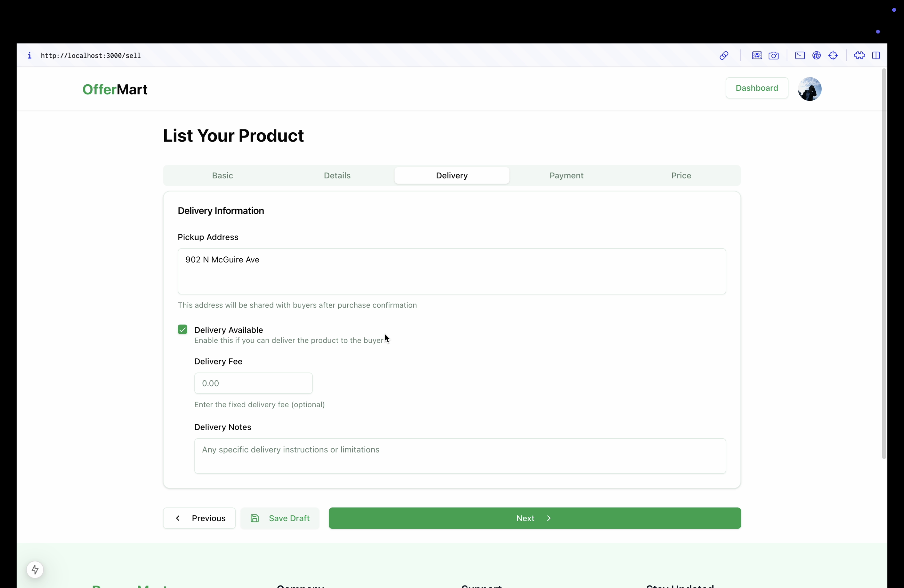Open the puzzle piece extensions icon
This screenshot has height=588, width=904.
click(859, 55)
